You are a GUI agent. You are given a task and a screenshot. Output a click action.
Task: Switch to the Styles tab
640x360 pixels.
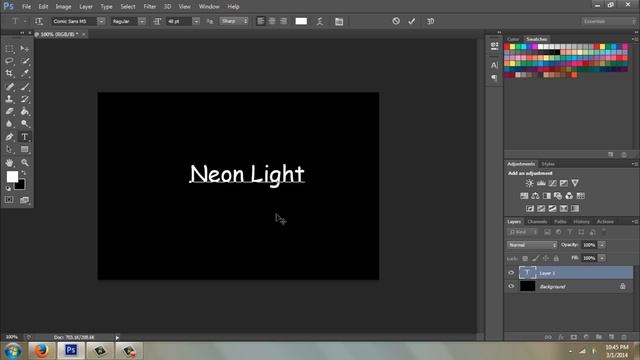coord(548,164)
